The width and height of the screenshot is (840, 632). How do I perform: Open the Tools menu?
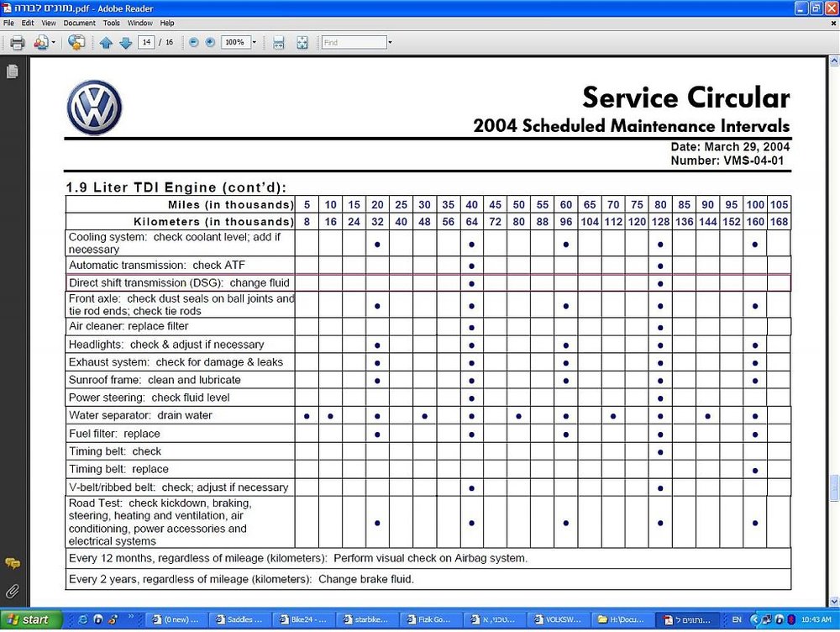tap(112, 23)
